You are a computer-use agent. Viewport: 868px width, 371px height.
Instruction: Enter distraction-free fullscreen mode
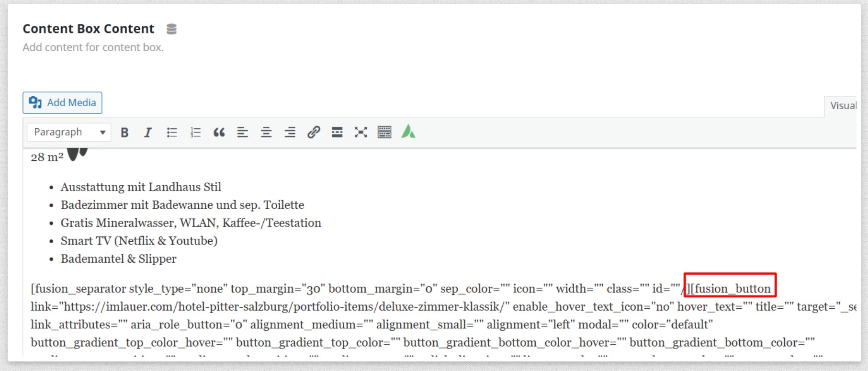tap(361, 133)
